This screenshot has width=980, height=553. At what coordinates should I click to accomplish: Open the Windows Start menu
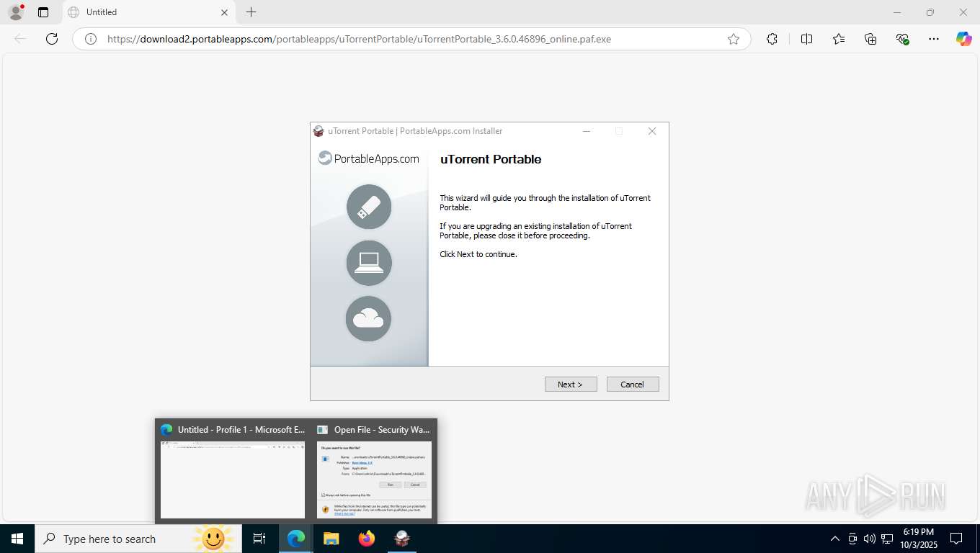coord(17,539)
